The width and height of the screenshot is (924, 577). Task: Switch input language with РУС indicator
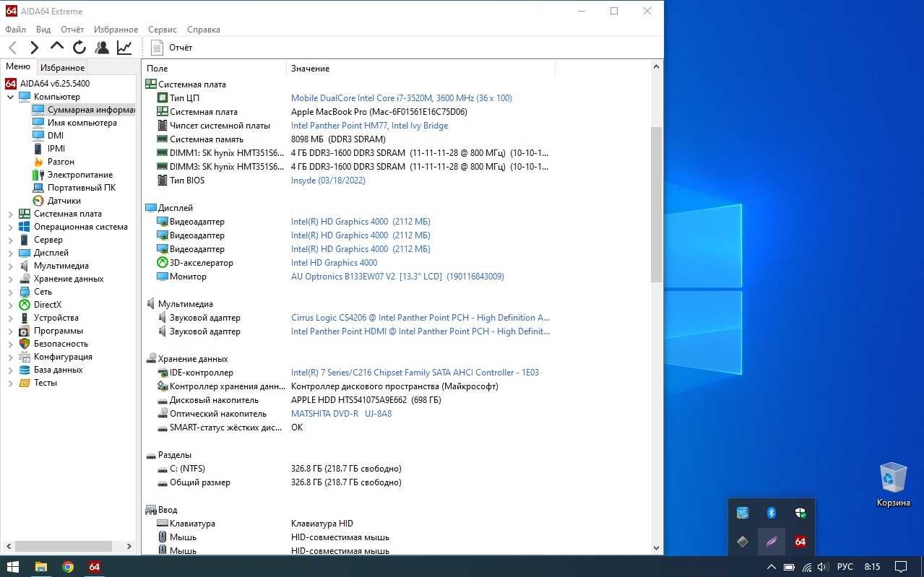click(845, 567)
